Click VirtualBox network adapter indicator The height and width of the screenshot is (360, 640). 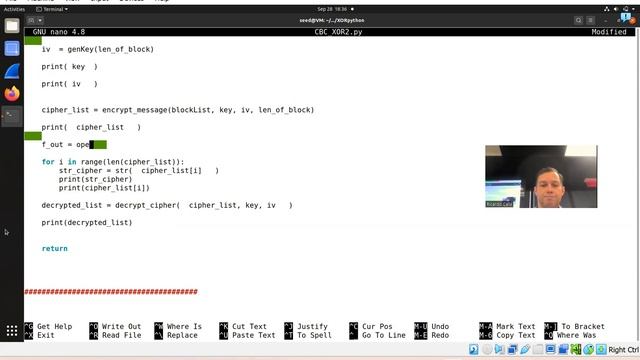(x=512, y=349)
